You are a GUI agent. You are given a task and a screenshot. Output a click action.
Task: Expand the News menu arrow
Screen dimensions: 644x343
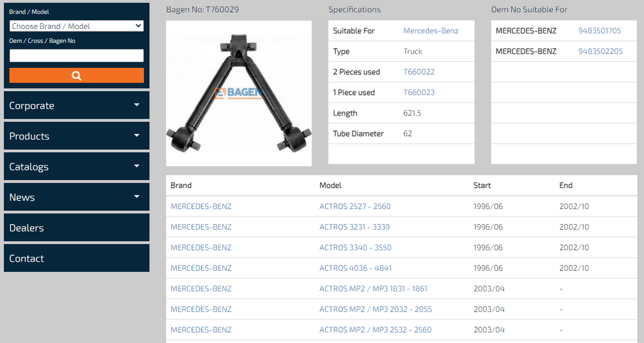136,197
